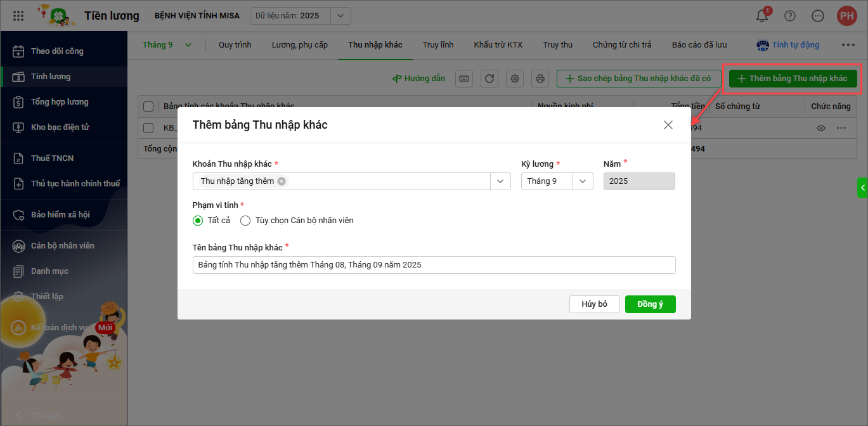Open the Kỳ lương Tháng 9 dropdown
868x426 pixels.
pyautogui.click(x=583, y=181)
